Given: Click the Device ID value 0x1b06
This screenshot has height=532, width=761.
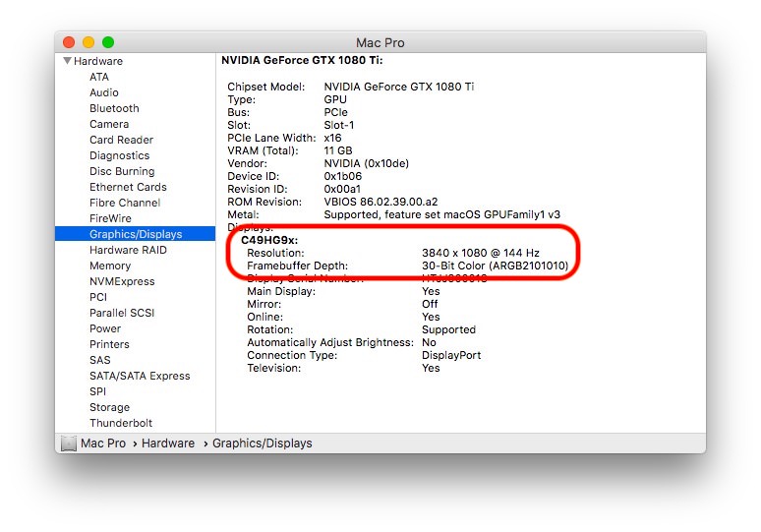Looking at the screenshot, I should click(342, 176).
